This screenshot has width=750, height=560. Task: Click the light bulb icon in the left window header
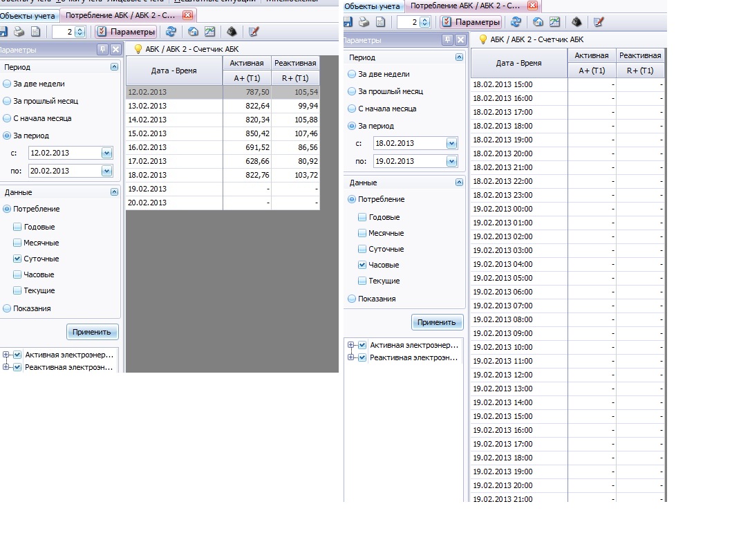tap(138, 49)
